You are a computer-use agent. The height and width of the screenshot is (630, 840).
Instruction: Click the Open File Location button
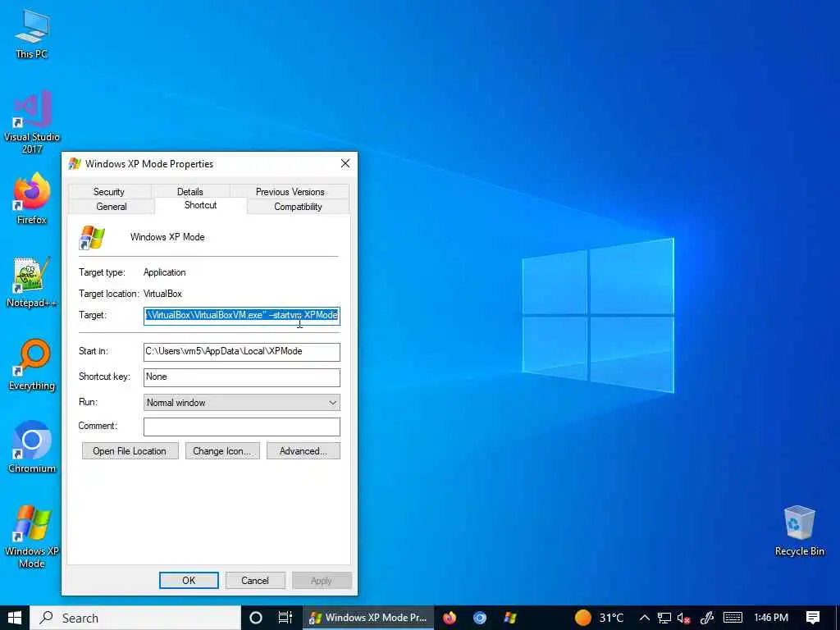(x=129, y=451)
